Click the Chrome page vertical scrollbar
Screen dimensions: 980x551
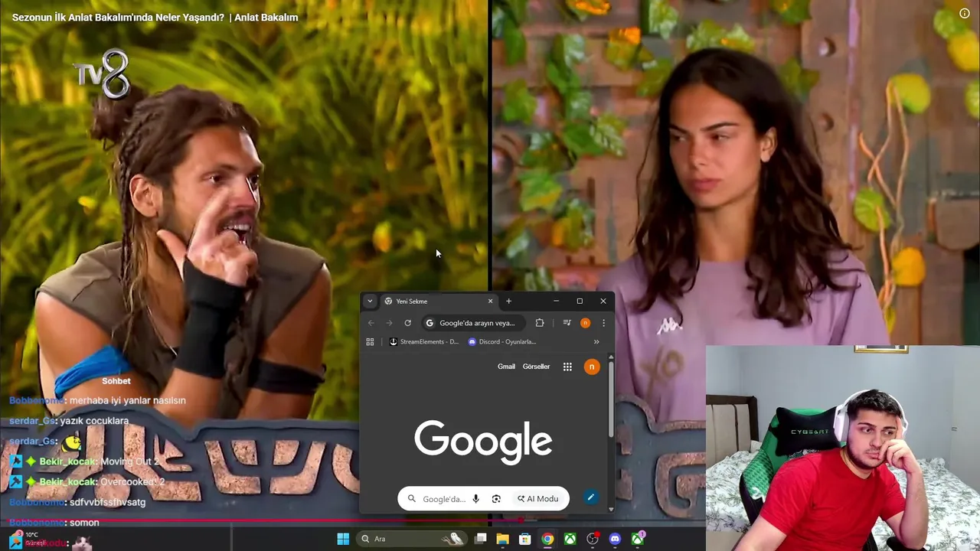[610, 398]
